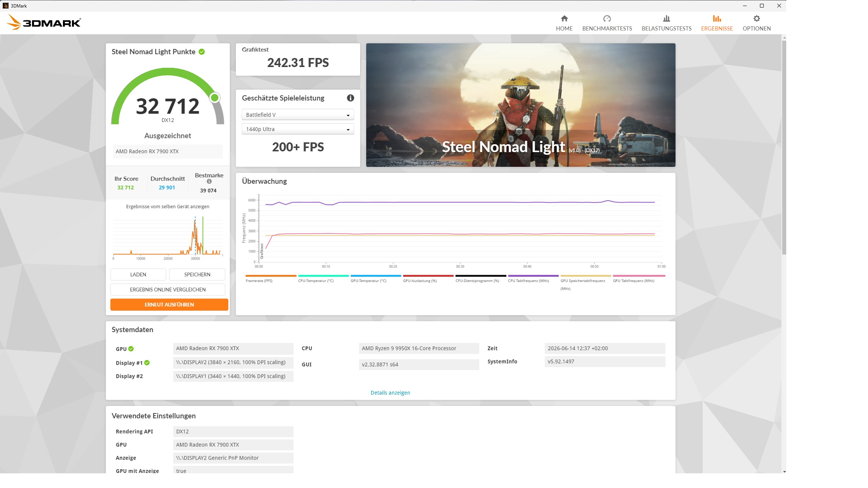The image size is (868, 488).
Task: Open Belastungstests bar chart icon
Action: tap(666, 18)
